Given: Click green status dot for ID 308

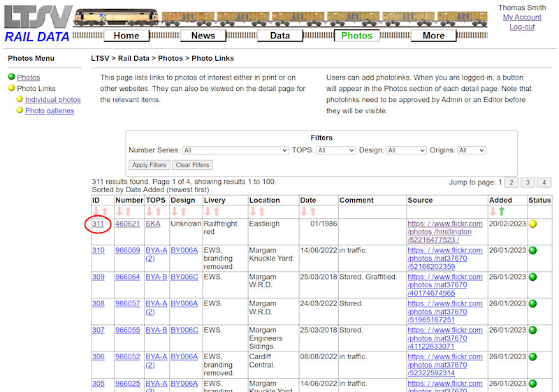Looking at the screenshot, I should 532,304.
